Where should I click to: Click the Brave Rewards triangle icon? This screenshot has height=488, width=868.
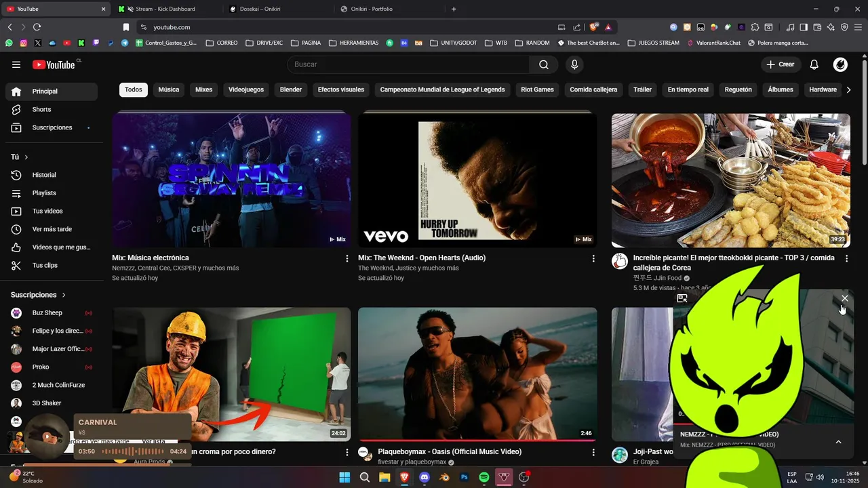[608, 27]
